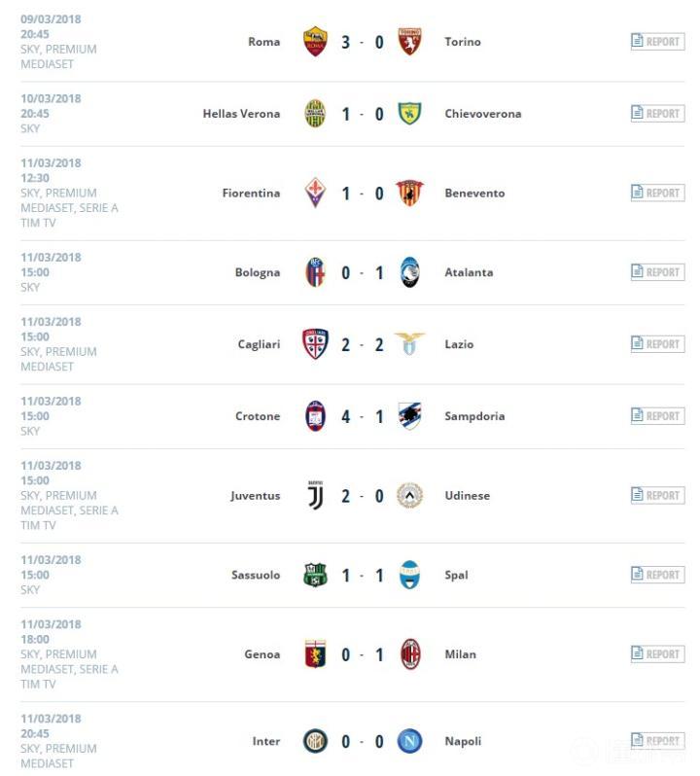The image size is (700, 776).
Task: Open the Roma vs Torino match report
Action: [657, 42]
